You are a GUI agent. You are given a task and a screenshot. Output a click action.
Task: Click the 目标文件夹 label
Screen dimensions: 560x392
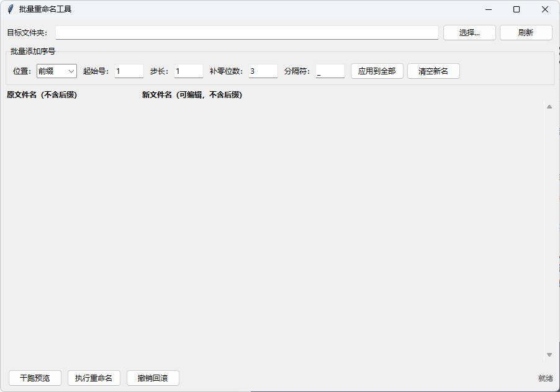[x=27, y=33]
